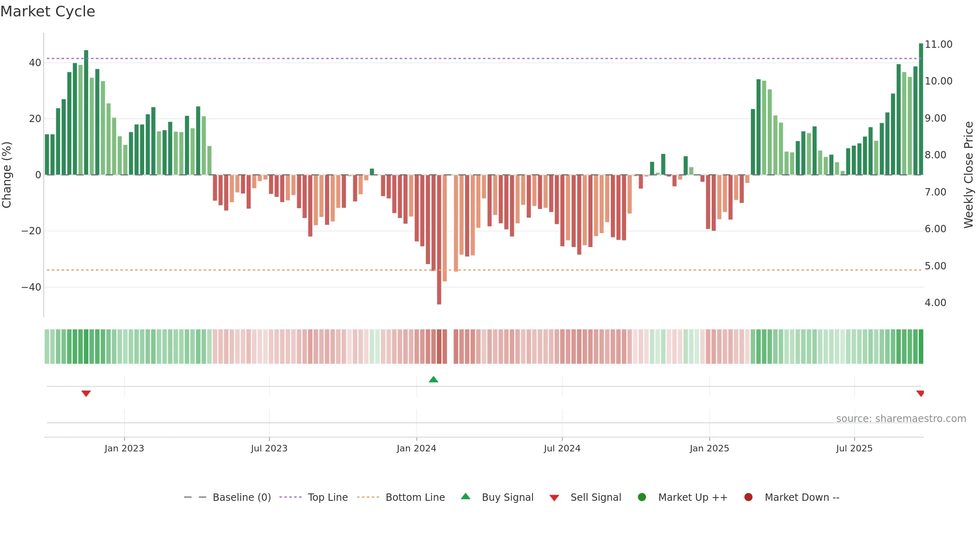This screenshot has width=980, height=551.
Task: Click the Jan 2024 axis label
Action: 416,449
